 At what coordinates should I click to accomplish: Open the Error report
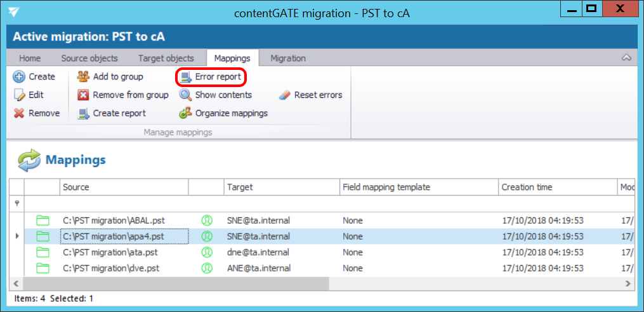point(211,77)
